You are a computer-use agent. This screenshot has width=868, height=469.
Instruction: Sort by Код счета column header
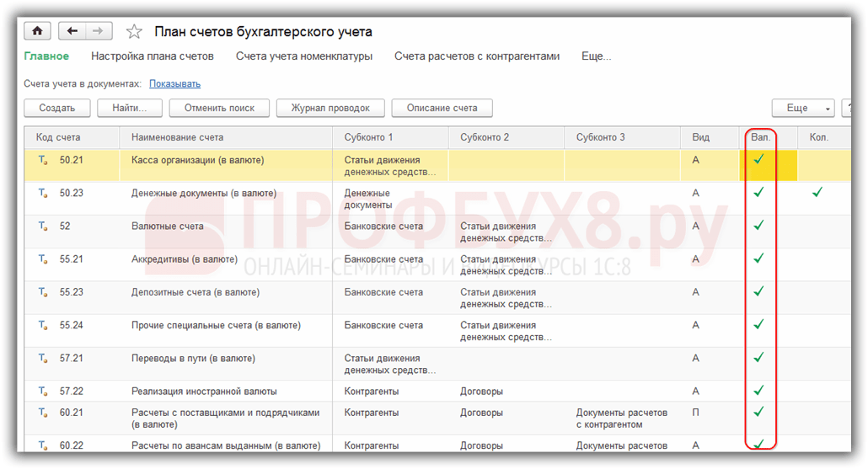click(x=58, y=137)
